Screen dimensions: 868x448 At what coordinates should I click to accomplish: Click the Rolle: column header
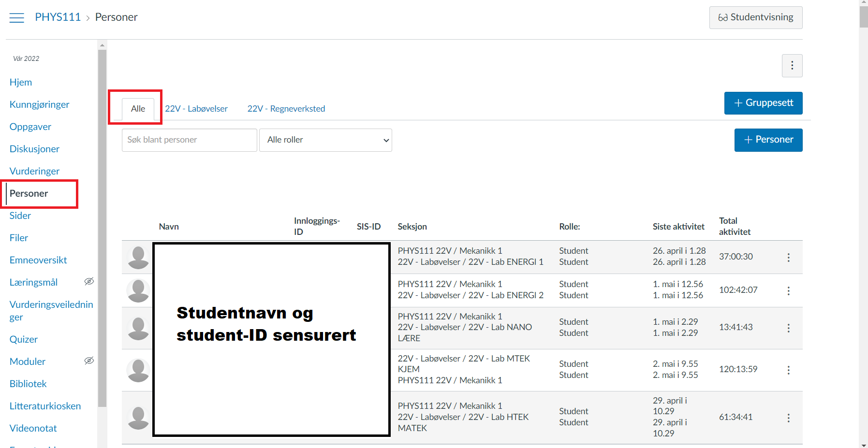(x=570, y=227)
